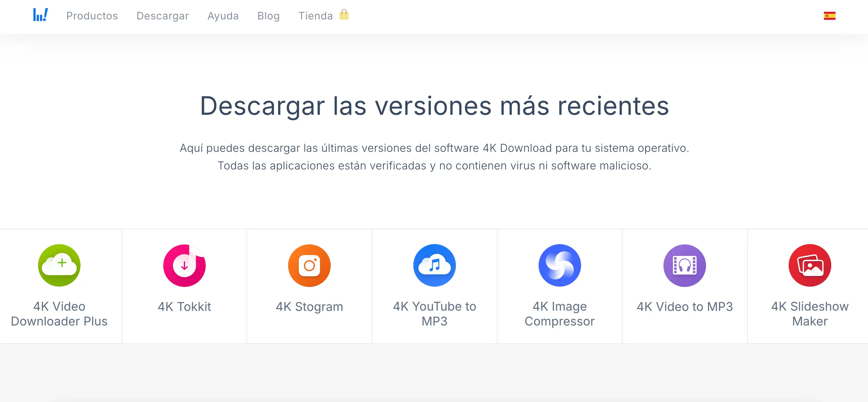Screen dimensions: 868x402
Task: Click the 4K Download logo
Action: pos(40,15)
